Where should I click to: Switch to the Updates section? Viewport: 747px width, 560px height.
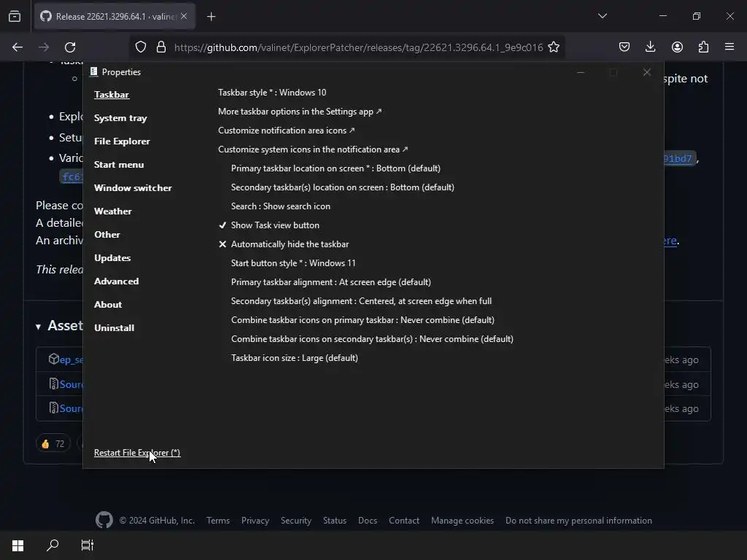112,258
